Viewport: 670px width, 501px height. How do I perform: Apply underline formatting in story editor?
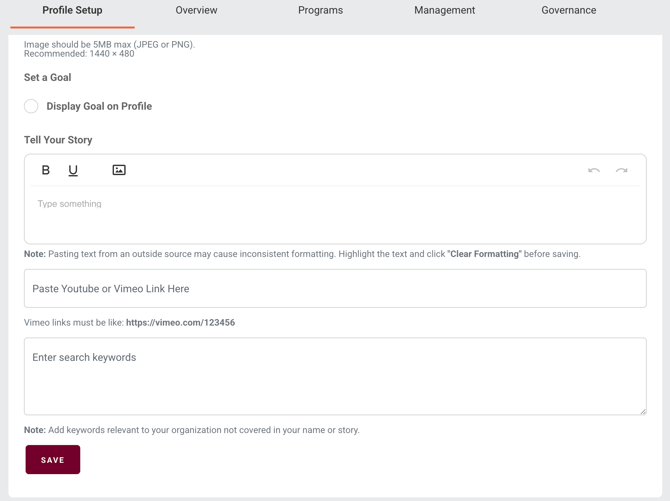(x=73, y=170)
